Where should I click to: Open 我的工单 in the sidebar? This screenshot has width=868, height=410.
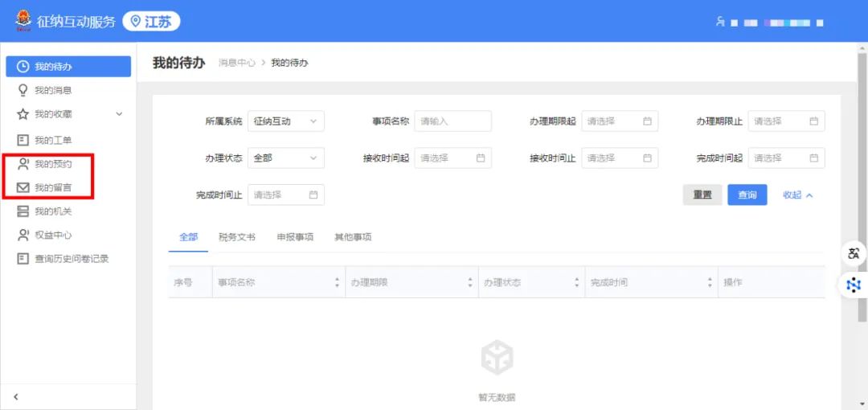(53, 140)
